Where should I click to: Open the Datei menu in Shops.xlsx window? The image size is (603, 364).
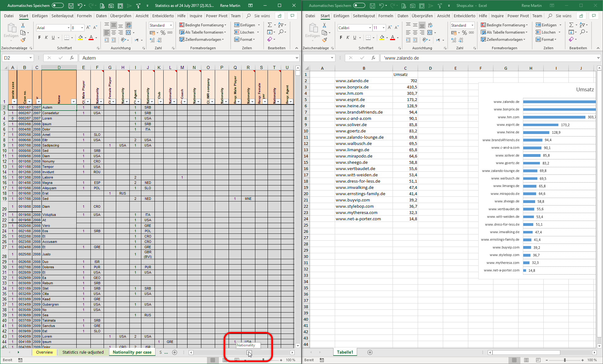pos(310,16)
